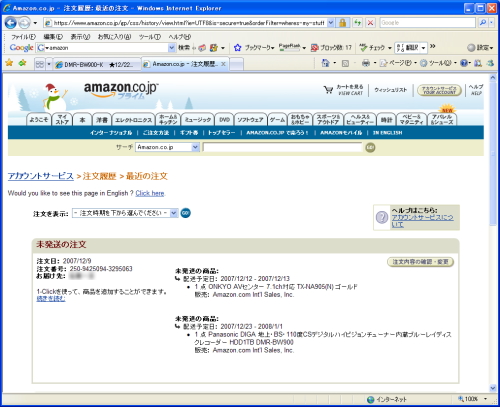Open the zoom level 100% dropdown in status bar
This screenshot has width=500, height=407.
point(485,399)
